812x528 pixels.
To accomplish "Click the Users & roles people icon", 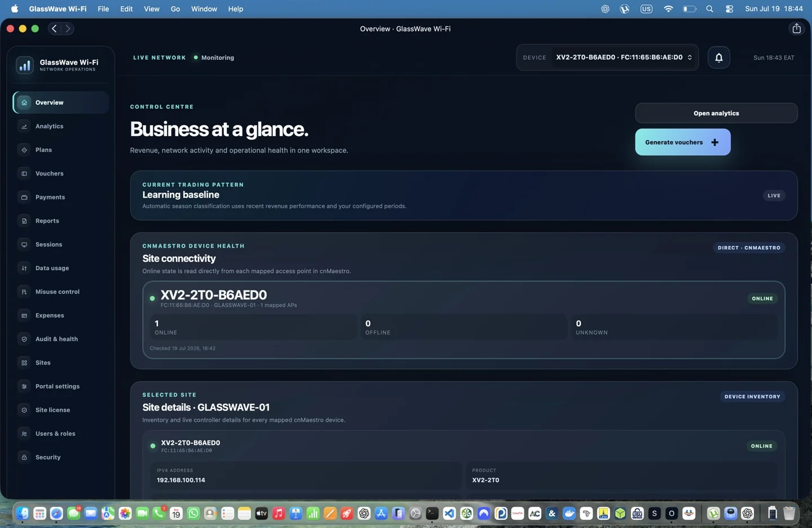I will (24, 434).
